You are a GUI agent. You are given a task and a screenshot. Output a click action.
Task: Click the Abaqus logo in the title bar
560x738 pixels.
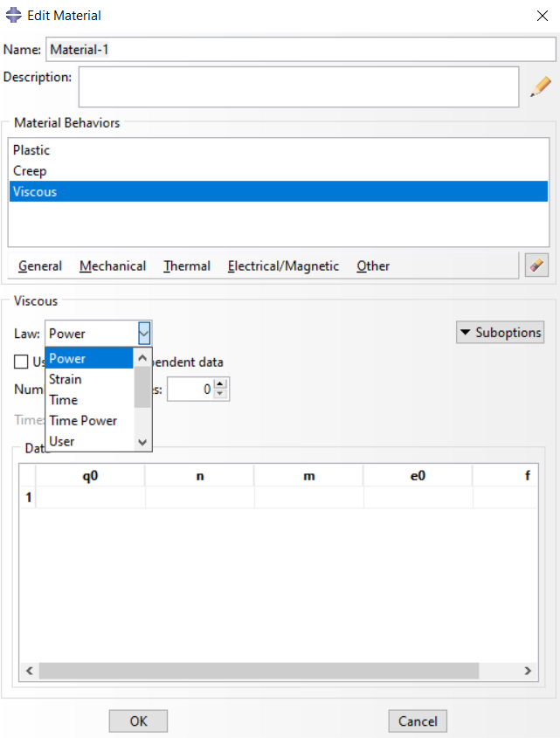14,15
